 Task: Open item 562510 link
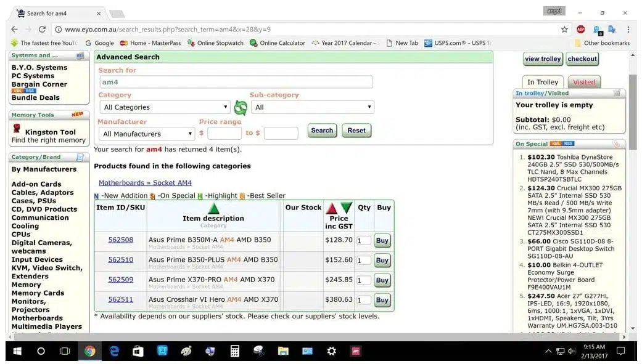coord(121,260)
